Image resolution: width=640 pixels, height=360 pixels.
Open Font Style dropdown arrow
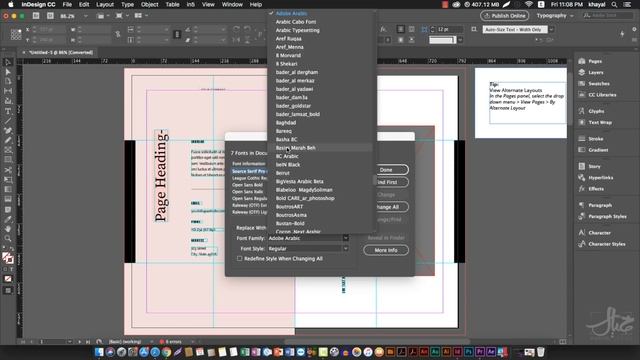click(x=345, y=249)
